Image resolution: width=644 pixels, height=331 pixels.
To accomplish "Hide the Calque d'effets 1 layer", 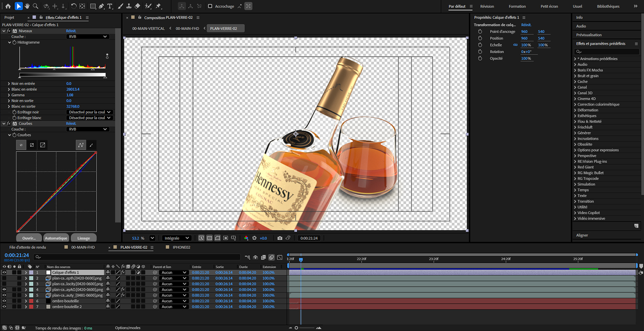I will (x=4, y=272).
